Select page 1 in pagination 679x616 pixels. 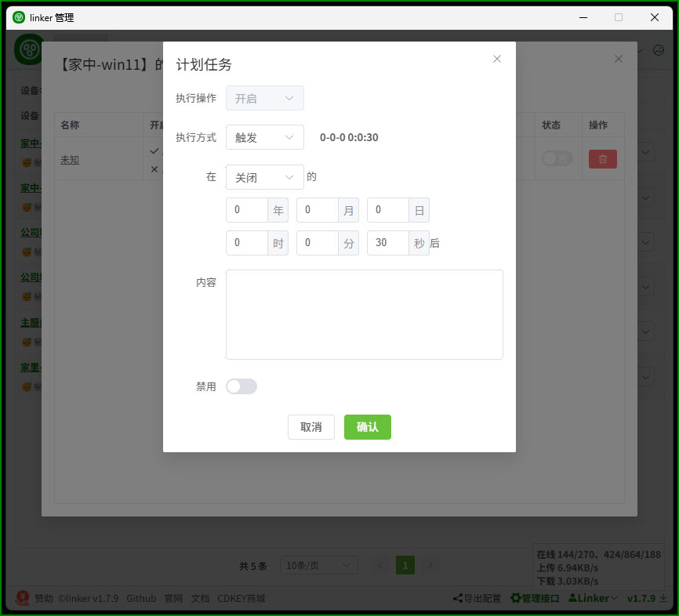pyautogui.click(x=405, y=565)
